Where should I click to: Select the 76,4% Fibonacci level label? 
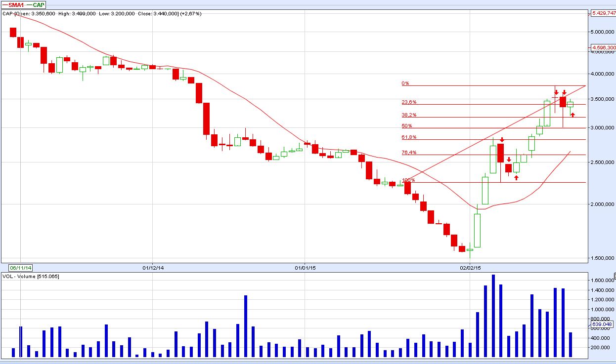pyautogui.click(x=409, y=153)
